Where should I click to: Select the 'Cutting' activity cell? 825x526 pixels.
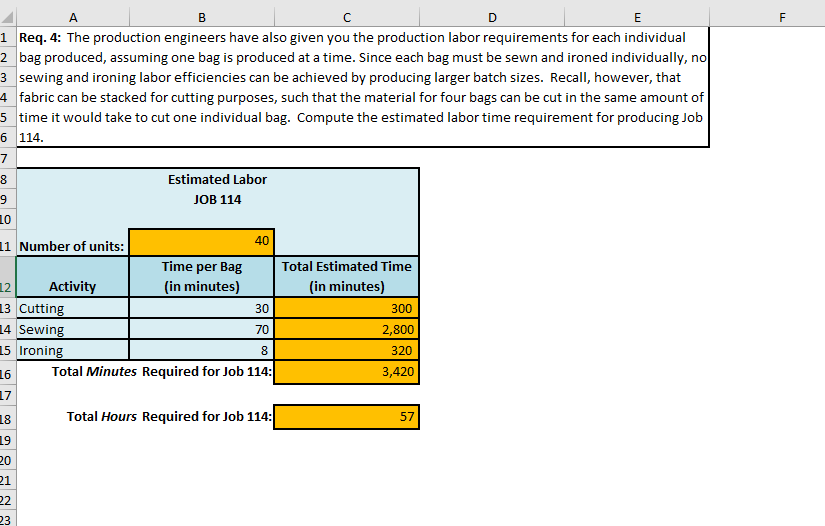tap(73, 308)
